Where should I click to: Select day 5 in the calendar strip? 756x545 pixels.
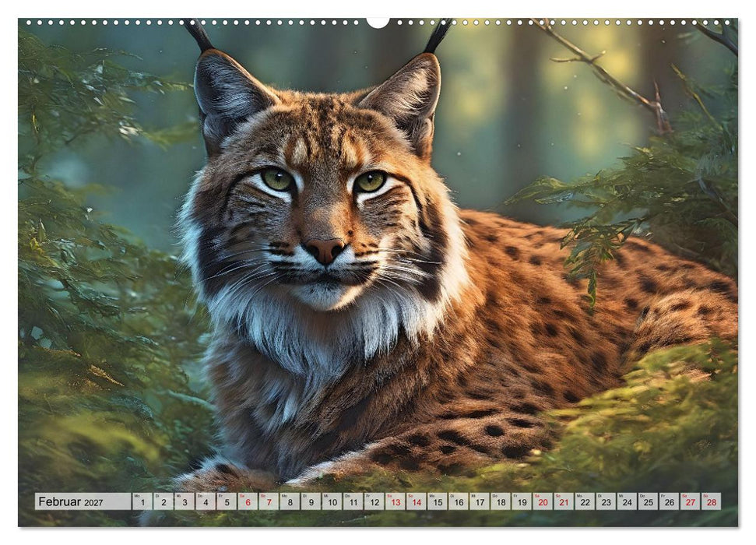pyautogui.click(x=227, y=501)
